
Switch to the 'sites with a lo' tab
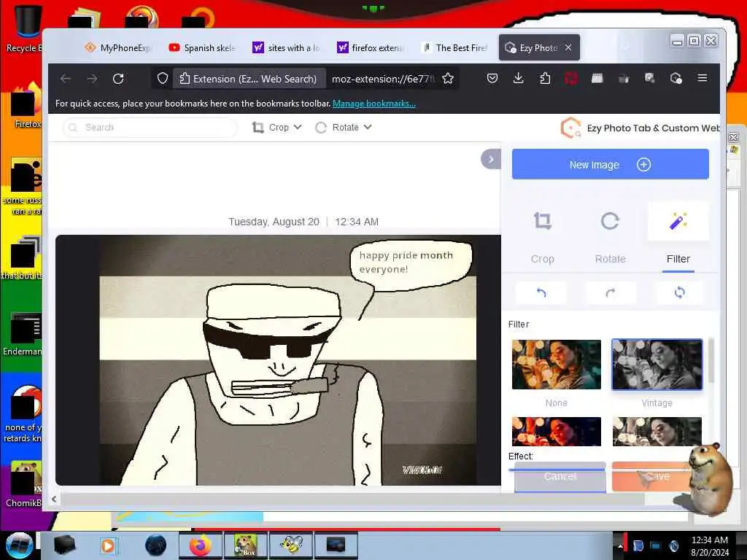point(286,47)
